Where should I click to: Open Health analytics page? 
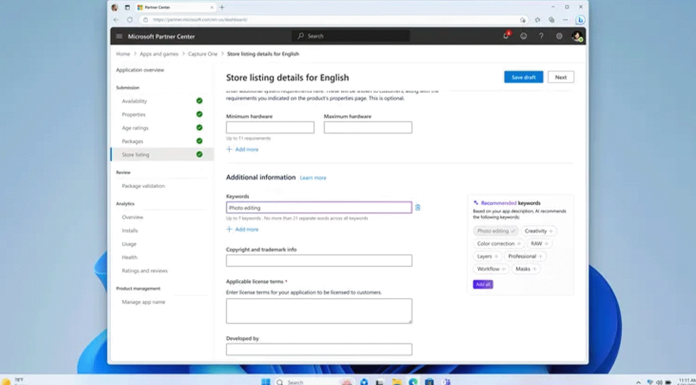coord(129,257)
